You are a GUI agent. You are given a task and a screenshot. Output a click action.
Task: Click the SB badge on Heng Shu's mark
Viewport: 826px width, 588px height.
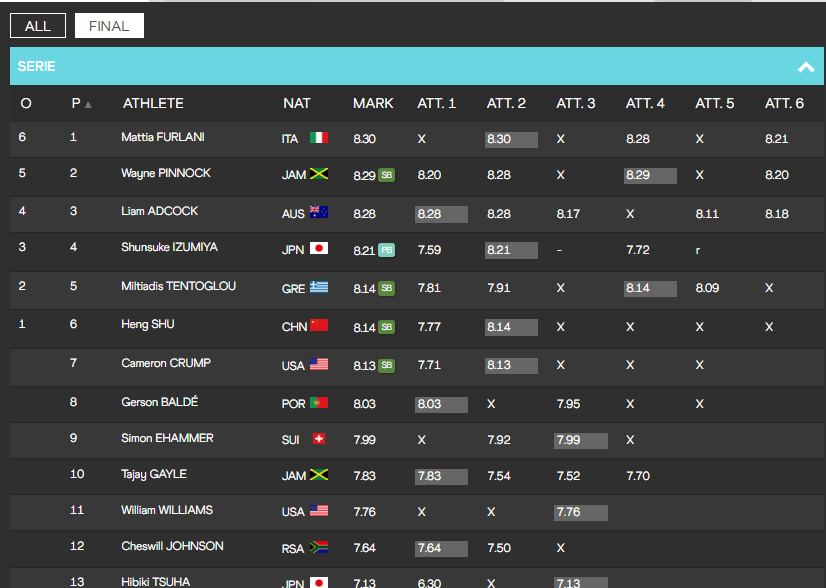[386, 327]
